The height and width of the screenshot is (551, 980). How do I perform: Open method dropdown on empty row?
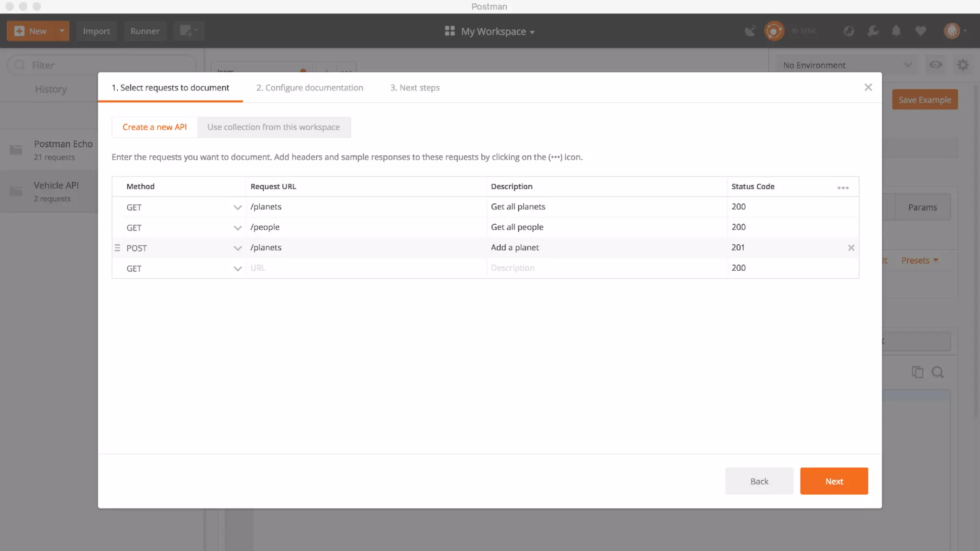pyautogui.click(x=237, y=268)
